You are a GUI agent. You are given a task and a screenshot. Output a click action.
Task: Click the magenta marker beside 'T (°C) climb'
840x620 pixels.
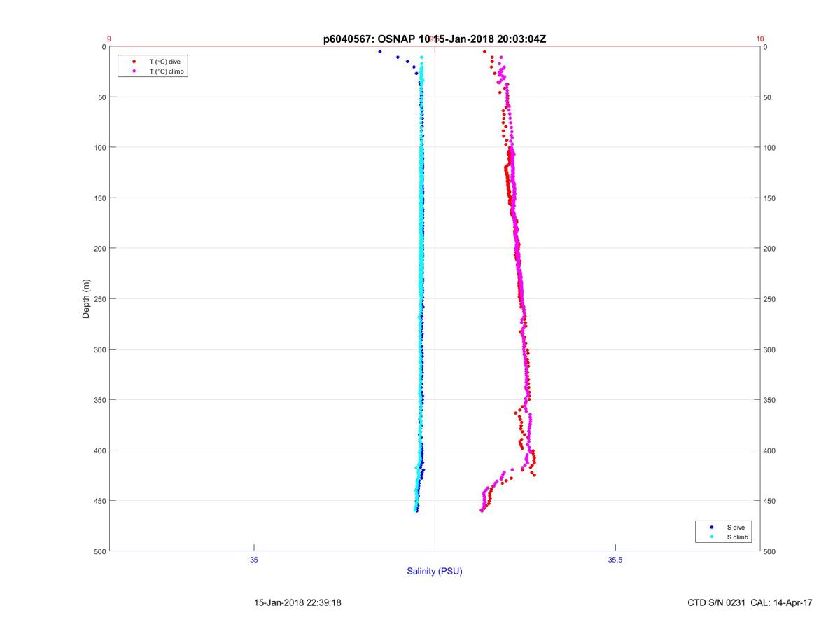(134, 71)
